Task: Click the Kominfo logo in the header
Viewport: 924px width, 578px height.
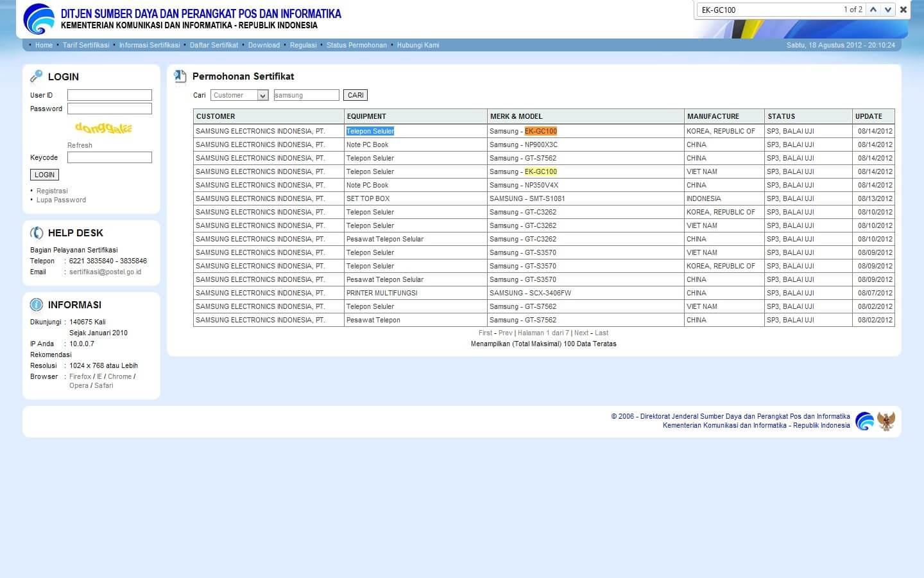Action: 39,19
